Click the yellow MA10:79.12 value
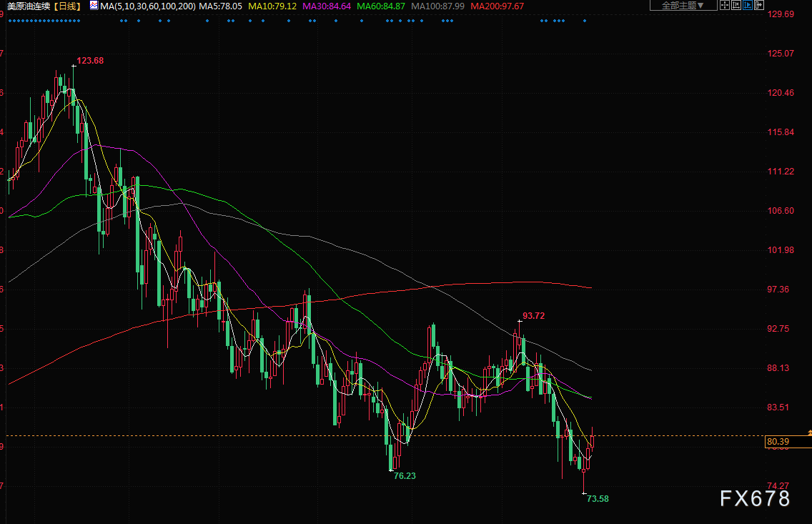 coord(272,6)
